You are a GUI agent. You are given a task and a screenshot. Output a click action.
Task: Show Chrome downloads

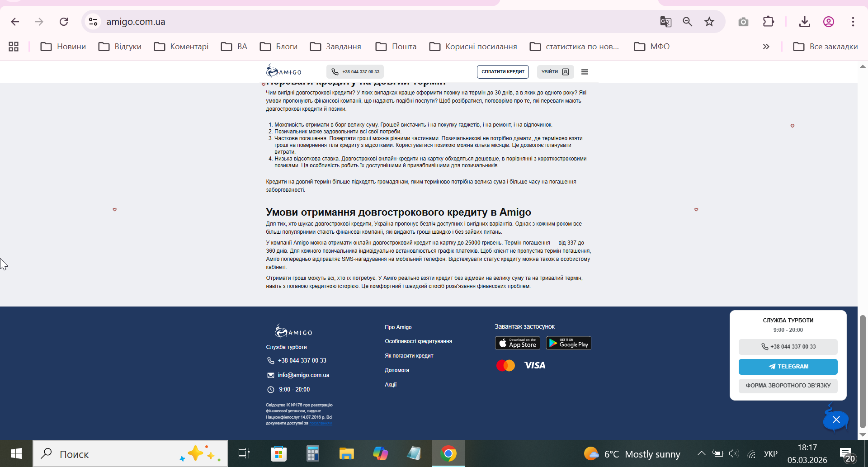804,22
